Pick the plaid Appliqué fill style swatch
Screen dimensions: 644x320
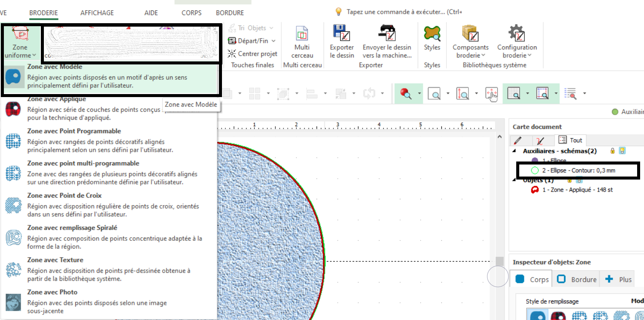point(558,316)
